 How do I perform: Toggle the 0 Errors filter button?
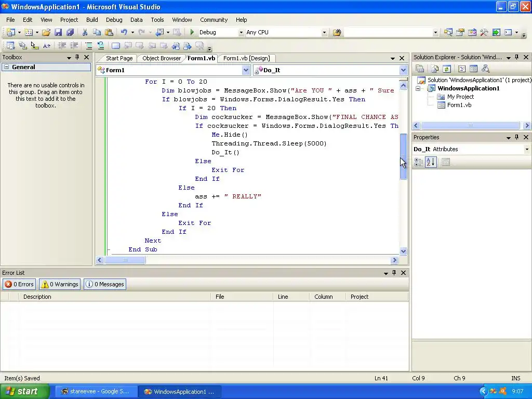(x=19, y=284)
